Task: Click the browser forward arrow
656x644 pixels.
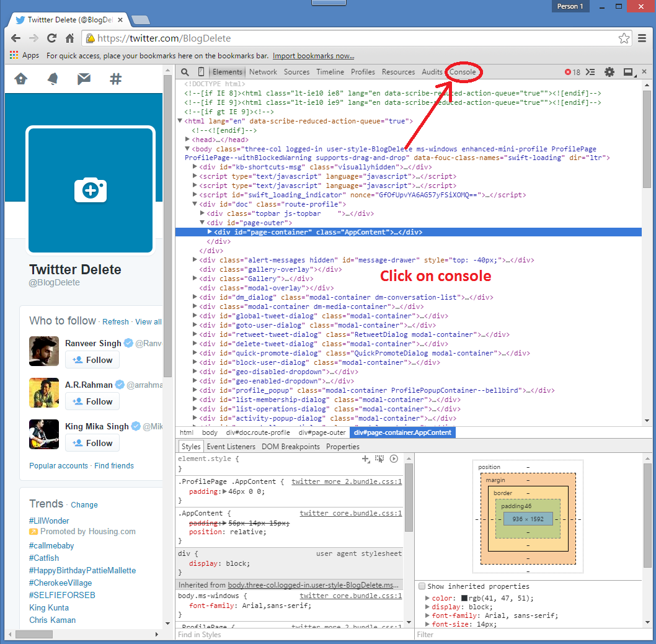Action: point(33,38)
